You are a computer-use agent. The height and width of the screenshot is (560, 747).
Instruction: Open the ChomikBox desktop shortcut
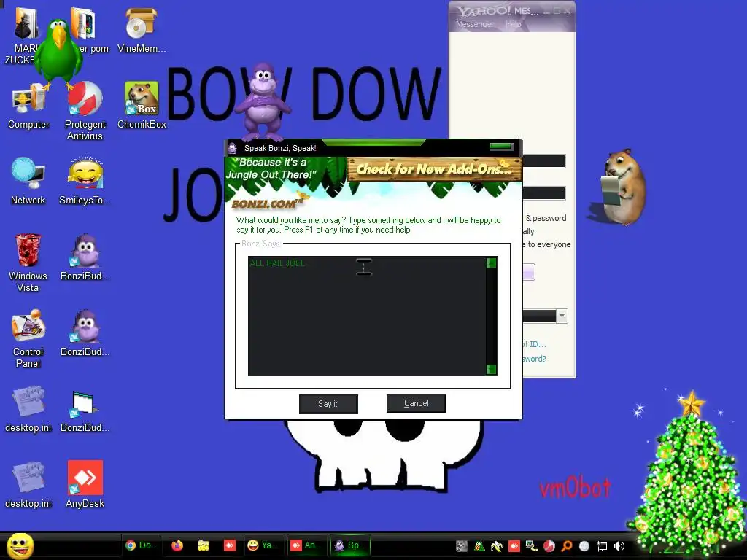142,106
